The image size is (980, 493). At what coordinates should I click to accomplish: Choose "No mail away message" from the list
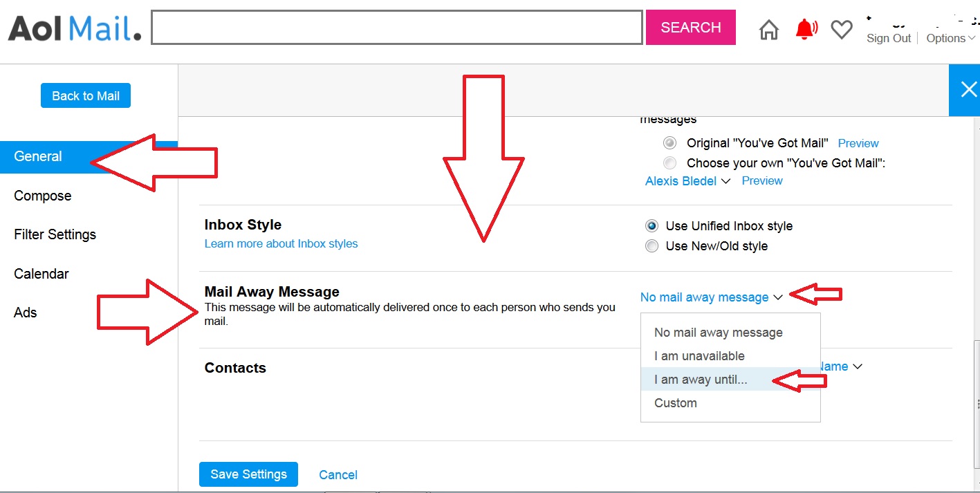click(x=730, y=333)
